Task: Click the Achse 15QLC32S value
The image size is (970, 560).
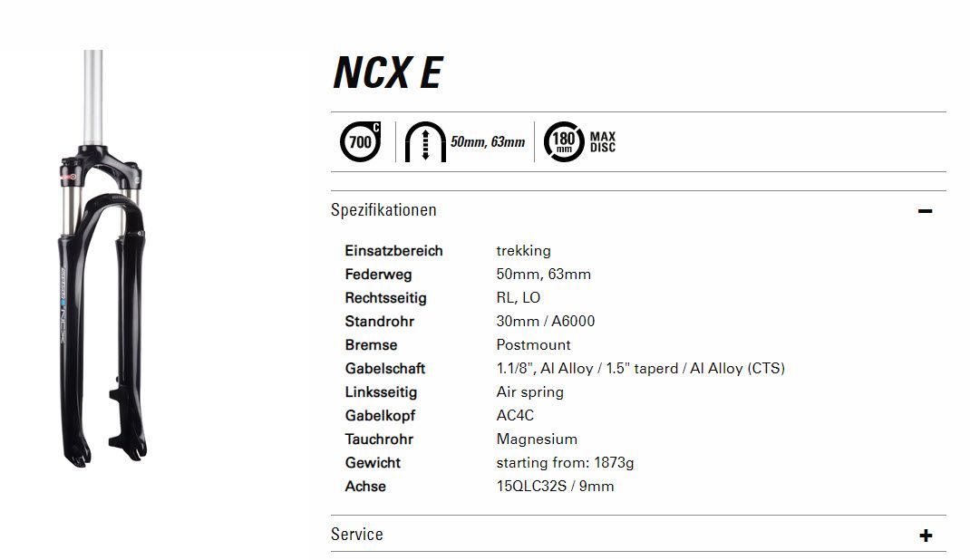Action: click(x=555, y=487)
